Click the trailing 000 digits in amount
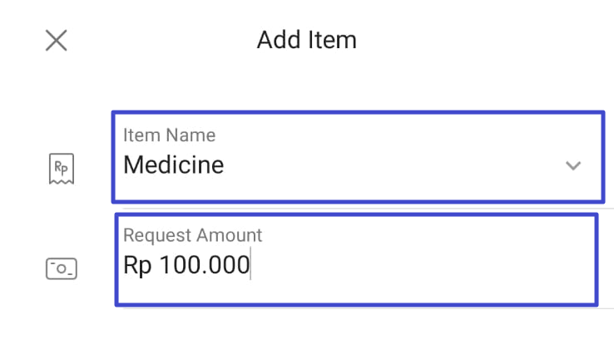 [x=229, y=265]
